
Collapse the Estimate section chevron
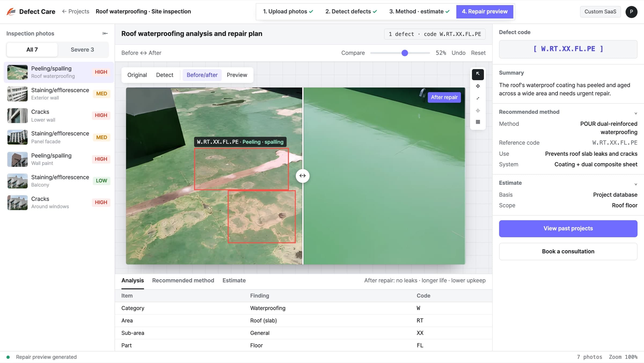[635, 184]
